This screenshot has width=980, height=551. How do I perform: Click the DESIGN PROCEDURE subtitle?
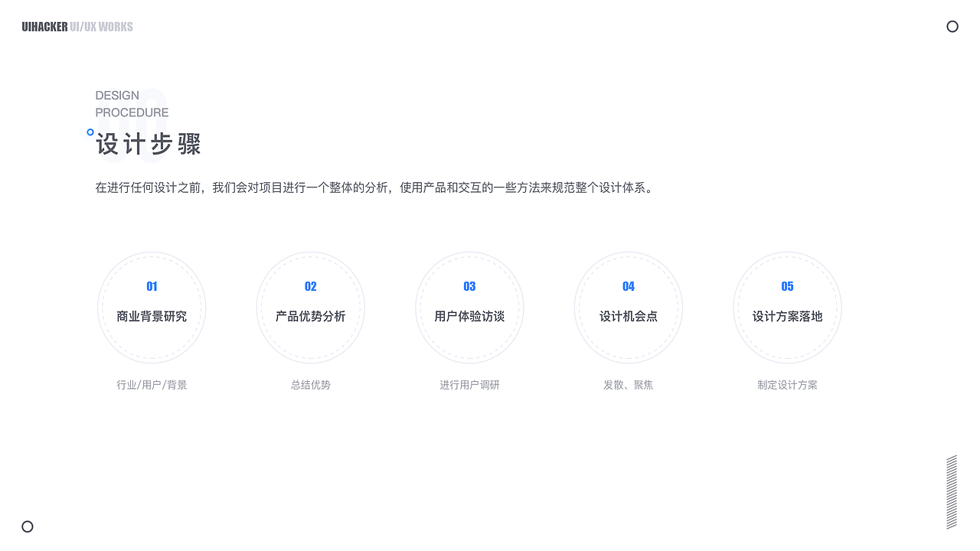tap(132, 104)
